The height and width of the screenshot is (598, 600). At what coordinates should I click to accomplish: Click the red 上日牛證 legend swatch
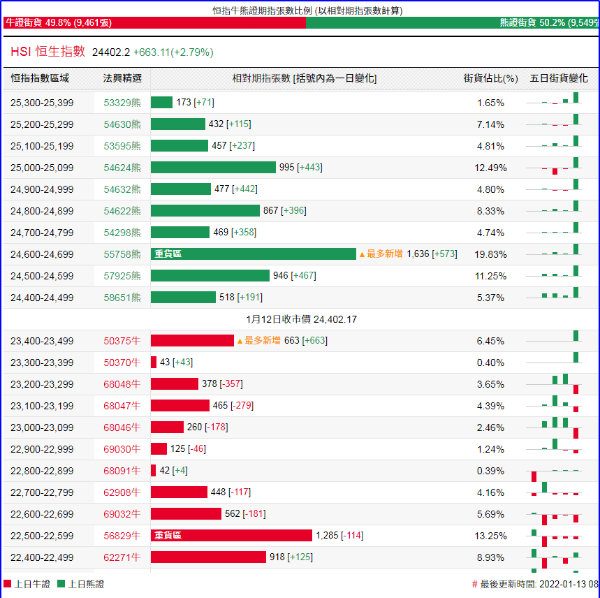(x=7, y=584)
